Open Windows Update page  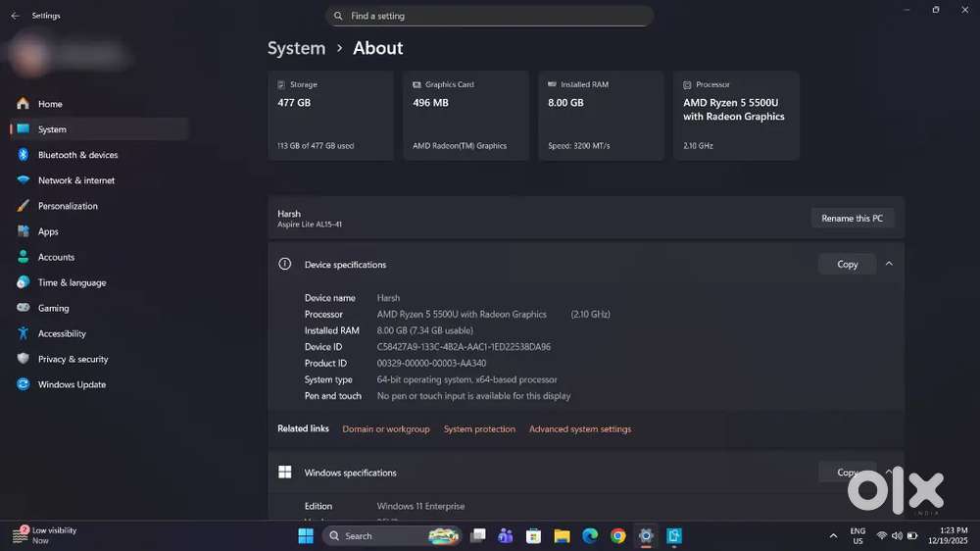(72, 384)
